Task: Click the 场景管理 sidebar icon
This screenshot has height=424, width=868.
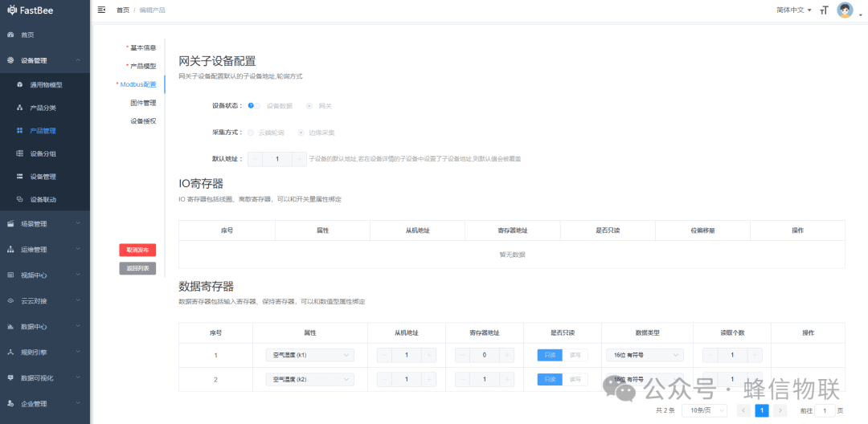Action: pos(10,224)
